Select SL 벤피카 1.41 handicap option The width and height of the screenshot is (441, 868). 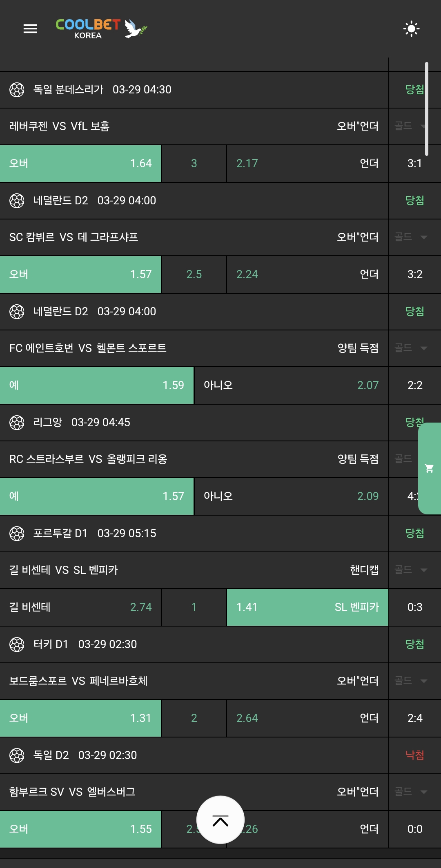pyautogui.click(x=307, y=607)
